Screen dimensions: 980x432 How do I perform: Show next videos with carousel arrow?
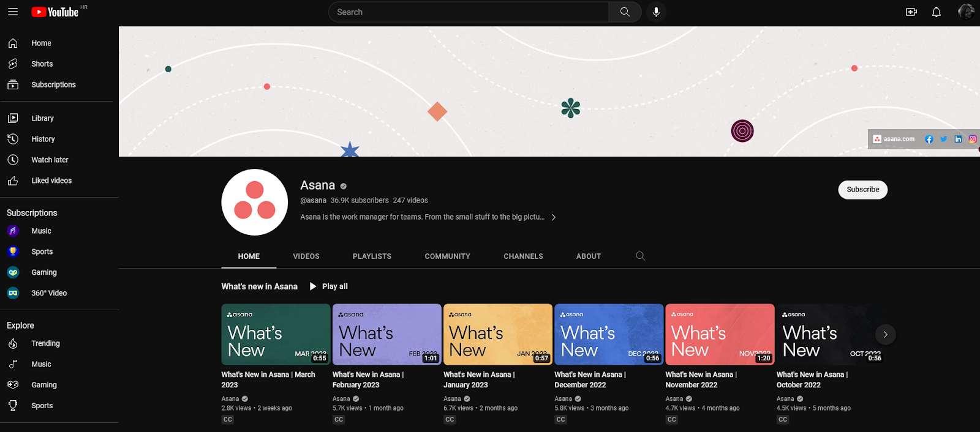(885, 334)
